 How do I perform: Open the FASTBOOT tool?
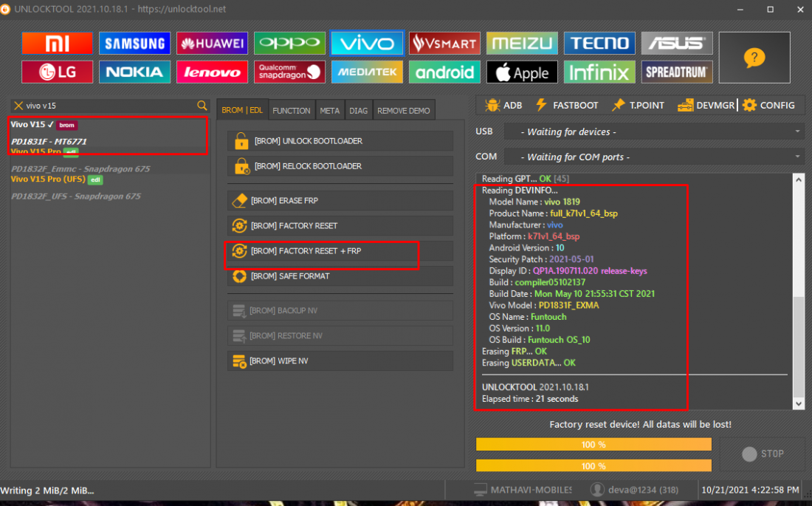[566, 105]
